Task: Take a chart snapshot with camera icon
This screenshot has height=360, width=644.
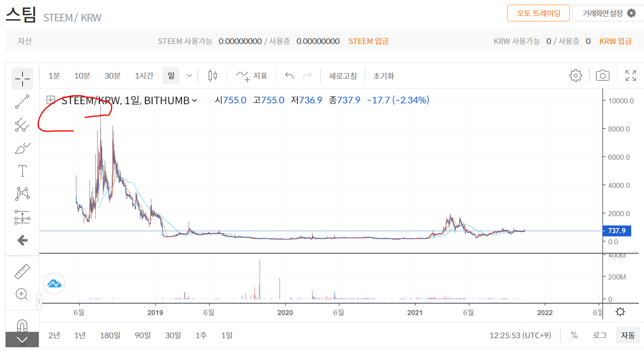Action: 602,76
